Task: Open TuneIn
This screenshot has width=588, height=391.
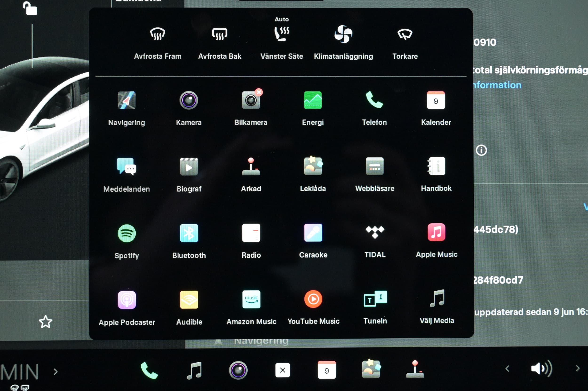Action: 375,299
